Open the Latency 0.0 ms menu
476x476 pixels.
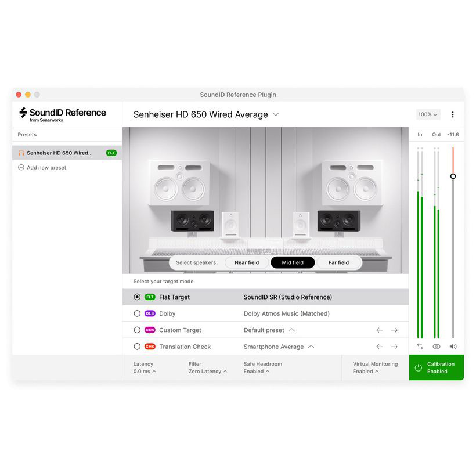tap(145, 367)
